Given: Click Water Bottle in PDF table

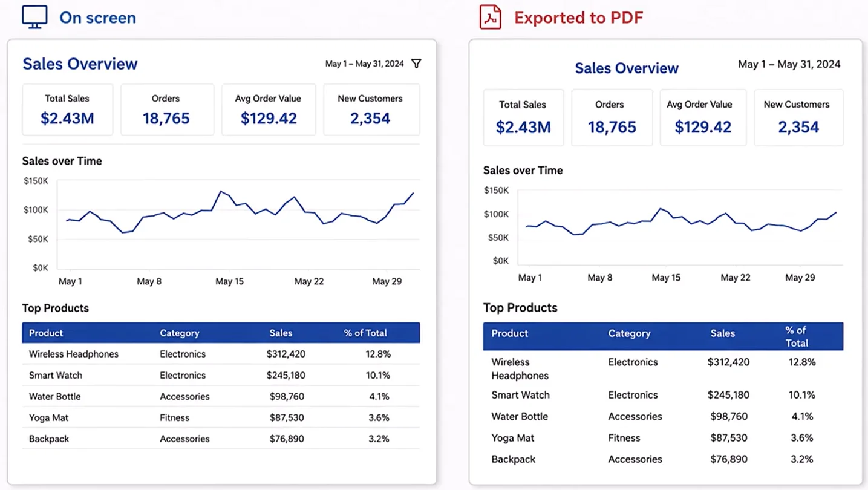Looking at the screenshot, I should (520, 416).
